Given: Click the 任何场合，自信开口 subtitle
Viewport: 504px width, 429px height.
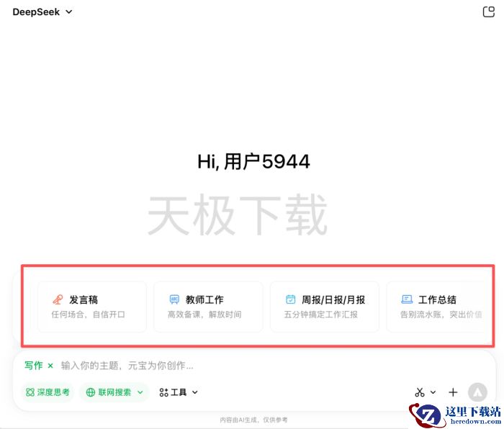Looking at the screenshot, I should tap(88, 315).
